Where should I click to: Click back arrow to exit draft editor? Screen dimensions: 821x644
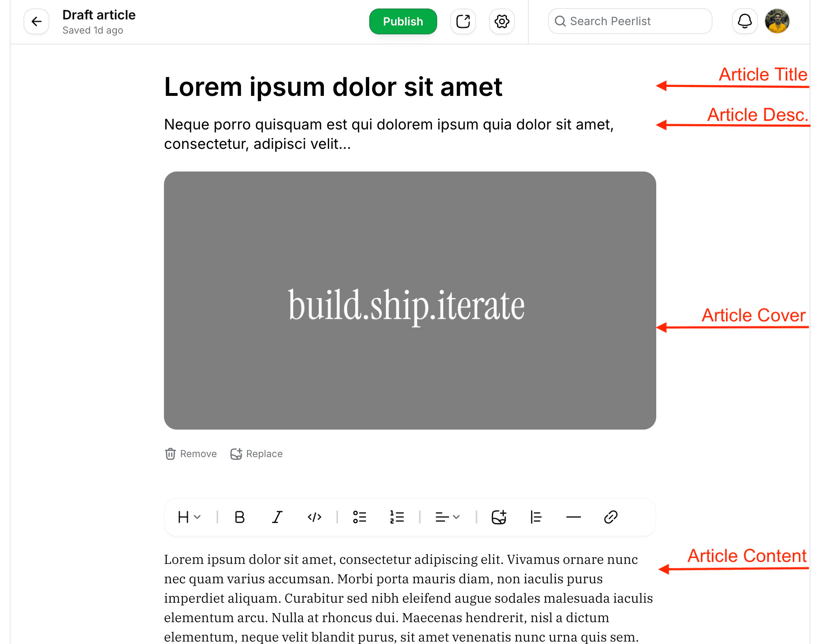36,21
